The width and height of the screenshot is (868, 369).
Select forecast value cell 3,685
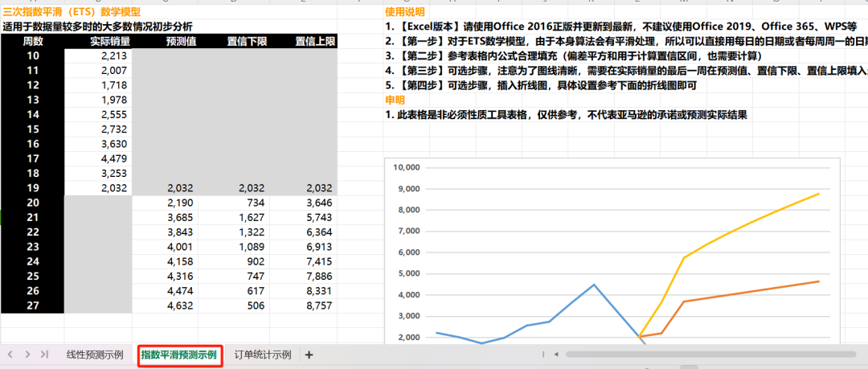(x=166, y=217)
